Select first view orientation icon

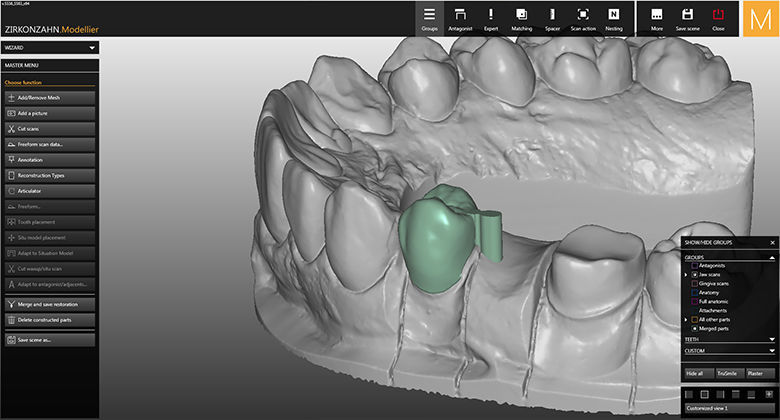coord(689,395)
